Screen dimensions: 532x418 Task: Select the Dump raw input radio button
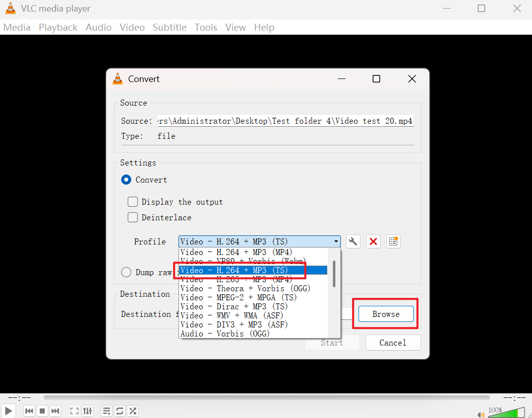click(126, 273)
